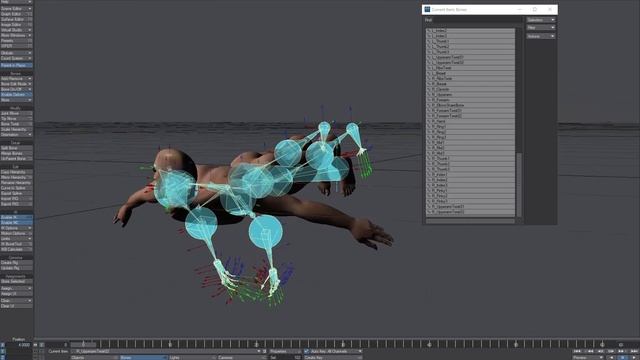Select R_Clavicle in the bone list
Image resolution: width=640 pixels, height=360 pixels.
coord(470,89)
